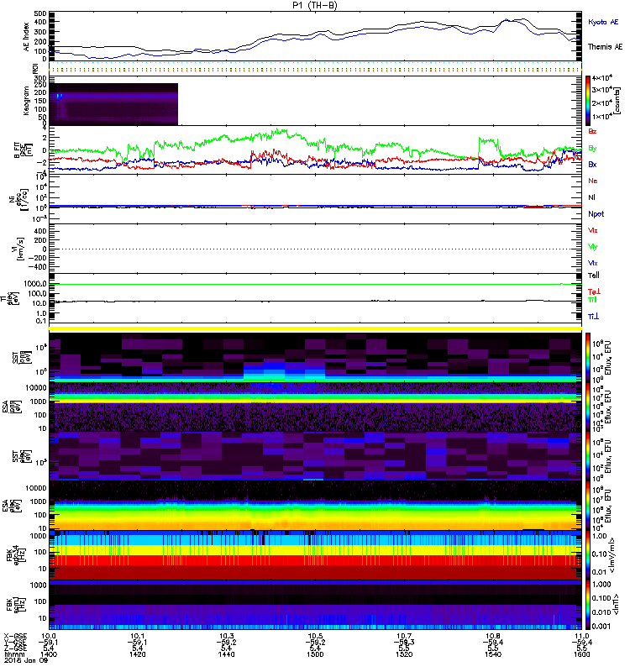Click the AE Index y-axis label
Viewport: 630px width, 672px height.
(27, 37)
